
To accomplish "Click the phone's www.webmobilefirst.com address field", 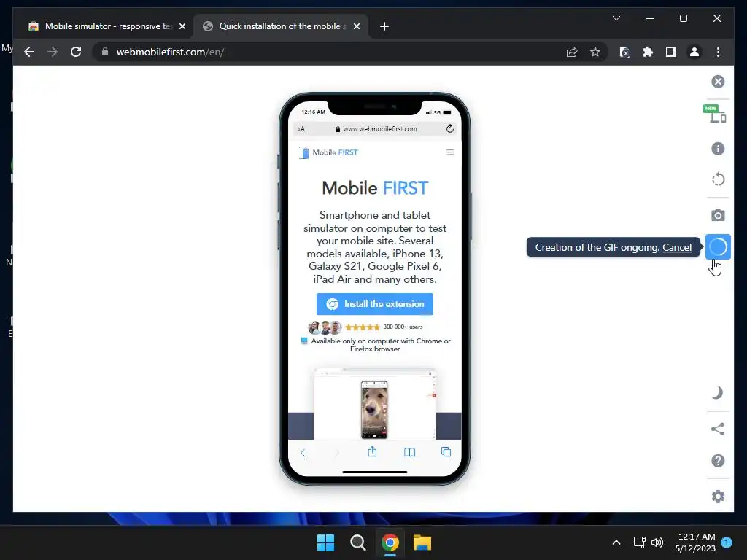I will coord(376,128).
